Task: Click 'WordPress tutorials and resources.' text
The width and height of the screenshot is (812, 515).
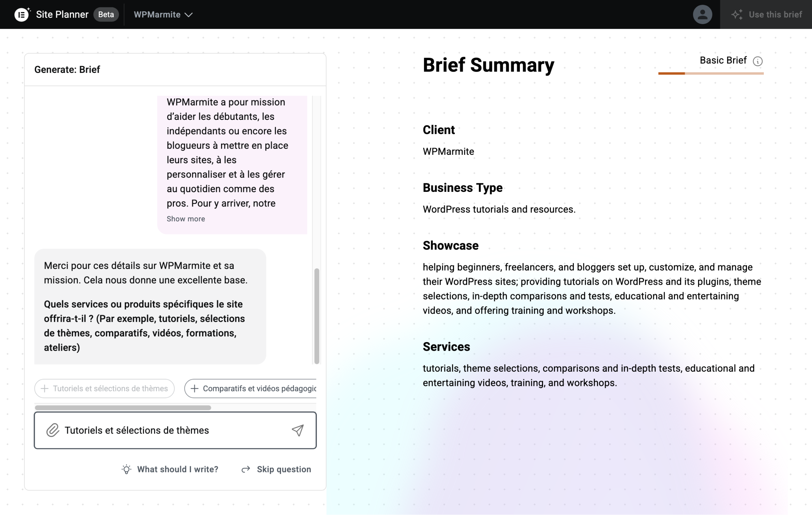Action: coord(499,209)
